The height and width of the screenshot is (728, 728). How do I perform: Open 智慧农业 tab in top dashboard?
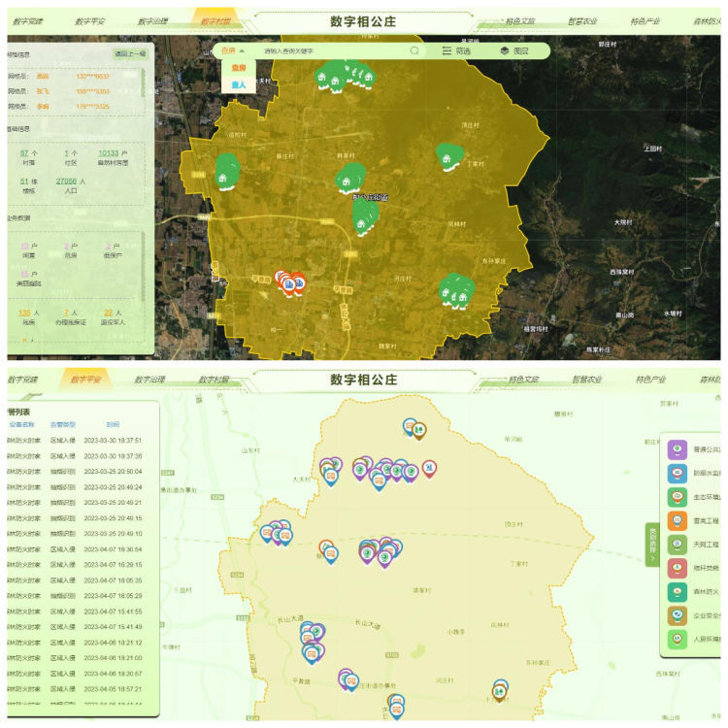tap(582, 21)
